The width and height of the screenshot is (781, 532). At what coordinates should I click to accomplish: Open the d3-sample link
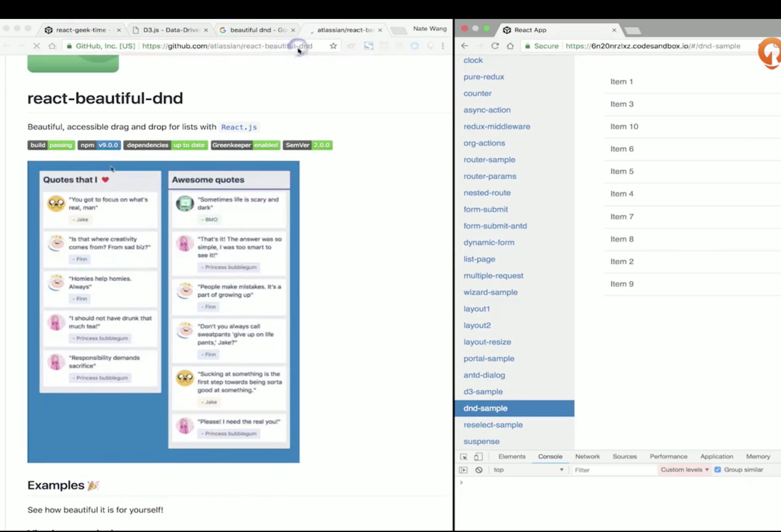click(483, 391)
